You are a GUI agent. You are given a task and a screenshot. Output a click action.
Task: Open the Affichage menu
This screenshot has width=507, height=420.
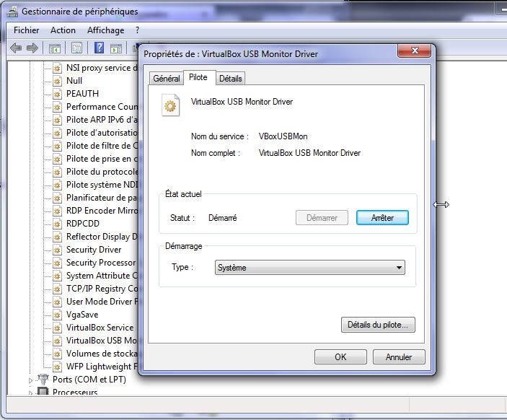pyautogui.click(x=106, y=30)
